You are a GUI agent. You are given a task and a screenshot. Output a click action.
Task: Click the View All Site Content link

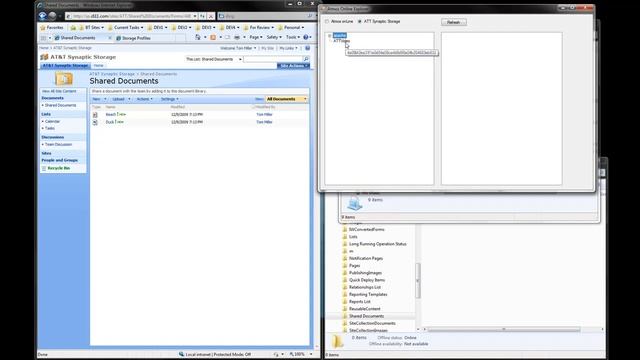[59, 91]
